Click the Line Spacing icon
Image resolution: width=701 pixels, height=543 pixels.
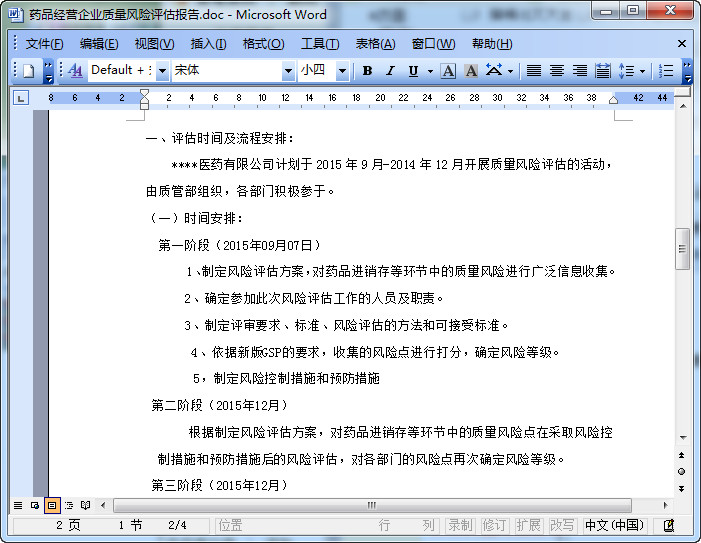click(626, 71)
